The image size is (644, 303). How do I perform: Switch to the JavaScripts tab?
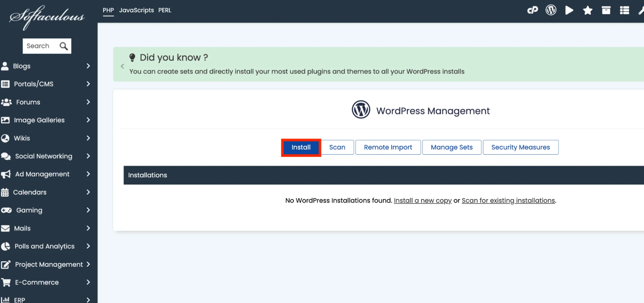pos(137,10)
